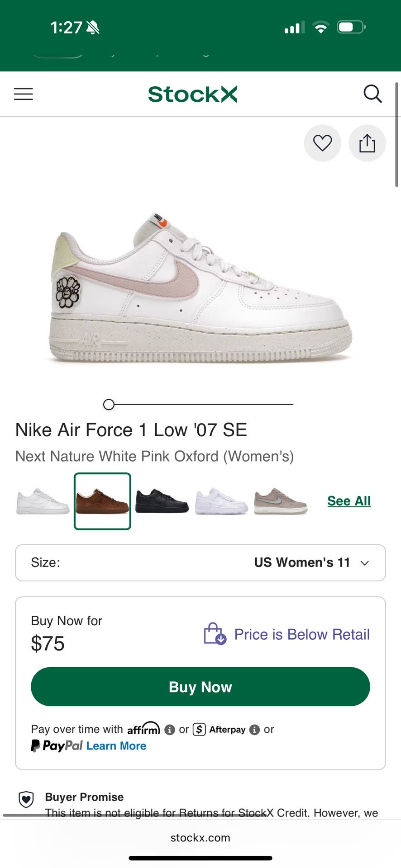
Task: Tap the stockx.com address bar
Action: coord(200,838)
